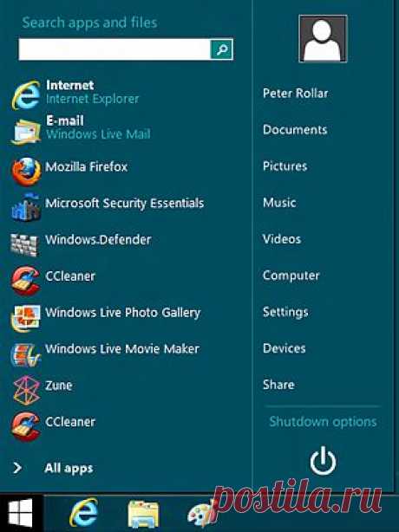The width and height of the screenshot is (399, 532).
Task: Launch Mozilla Firefox via its icon
Action: point(27,172)
